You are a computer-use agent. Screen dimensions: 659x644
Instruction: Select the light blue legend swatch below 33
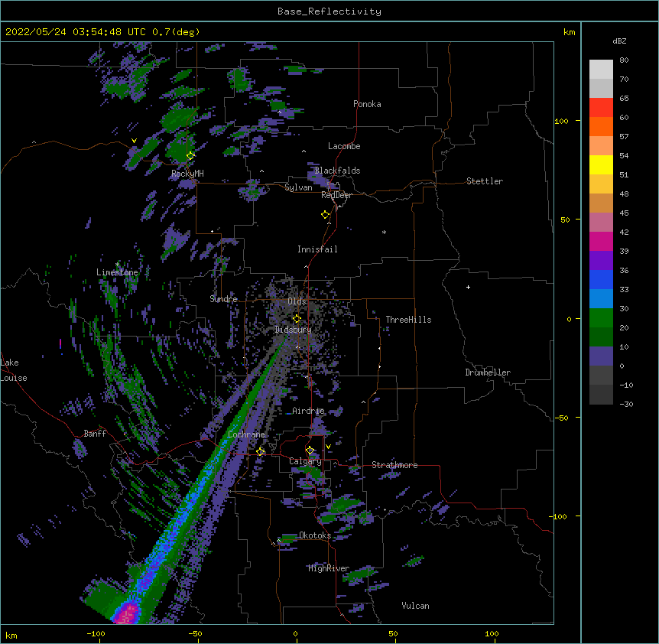tap(601, 299)
